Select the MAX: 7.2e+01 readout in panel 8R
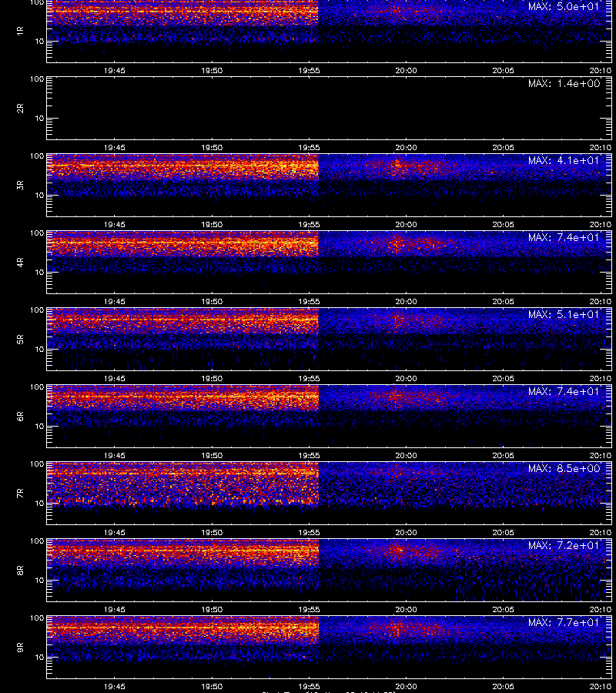The width and height of the screenshot is (616, 693). 564,546
